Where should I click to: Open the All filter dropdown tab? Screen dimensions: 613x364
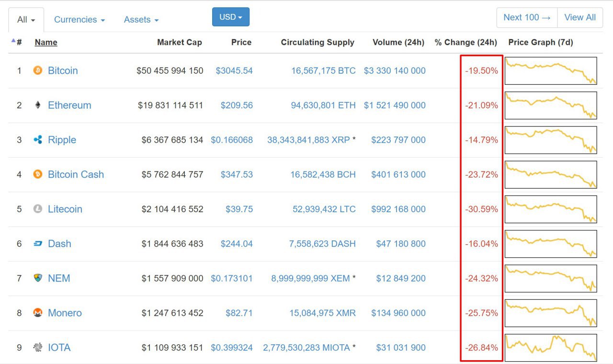click(x=26, y=20)
